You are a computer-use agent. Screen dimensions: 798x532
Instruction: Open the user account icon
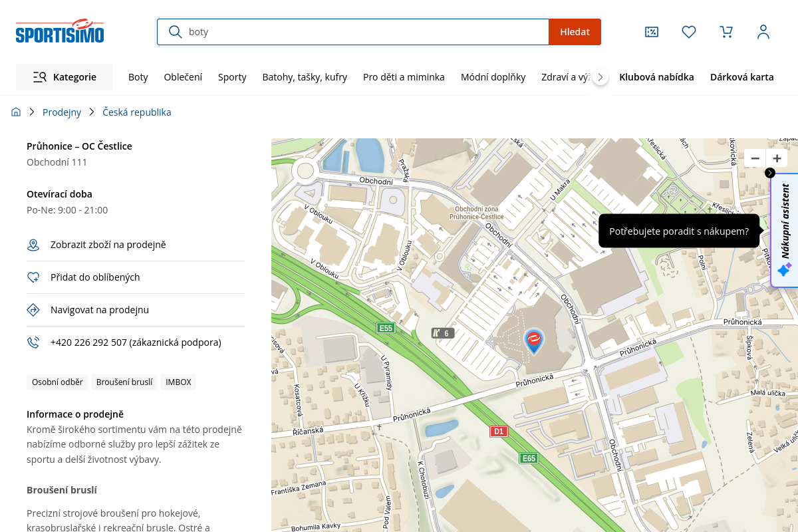763,32
